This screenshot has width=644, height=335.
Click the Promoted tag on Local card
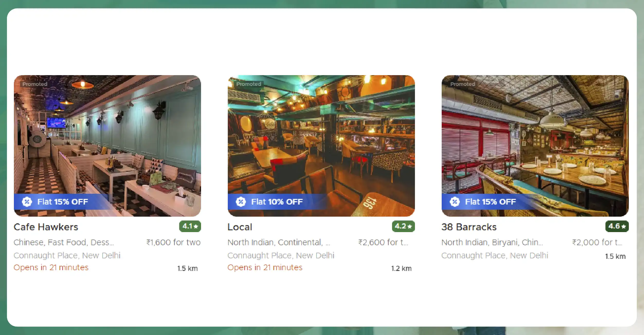tap(249, 84)
